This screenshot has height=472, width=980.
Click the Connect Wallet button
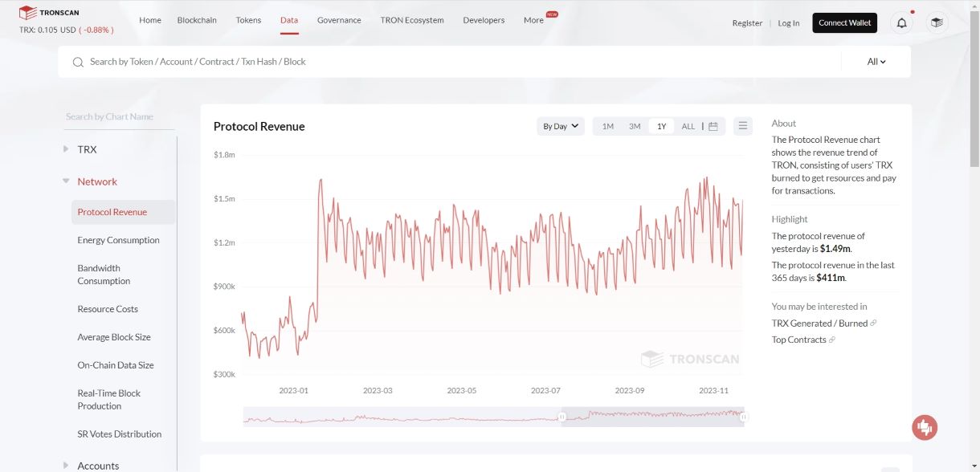click(x=845, y=22)
